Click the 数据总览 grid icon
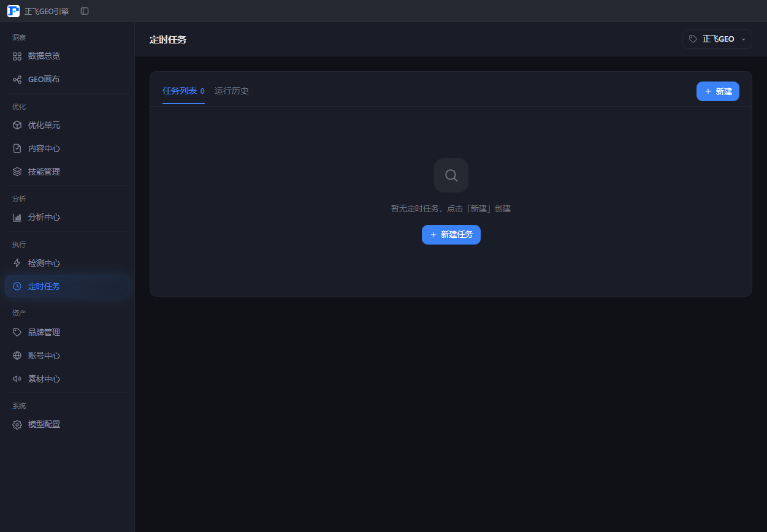767x532 pixels. coord(17,56)
